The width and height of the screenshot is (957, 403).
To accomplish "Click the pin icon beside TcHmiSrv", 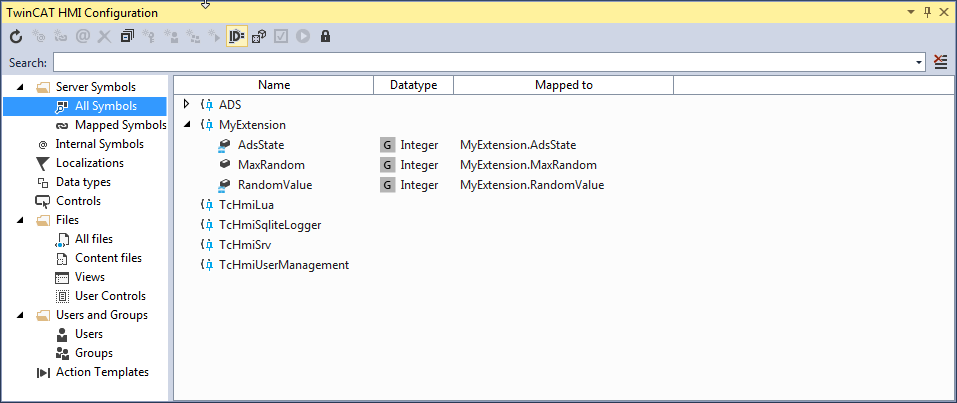I will pyautogui.click(x=209, y=245).
